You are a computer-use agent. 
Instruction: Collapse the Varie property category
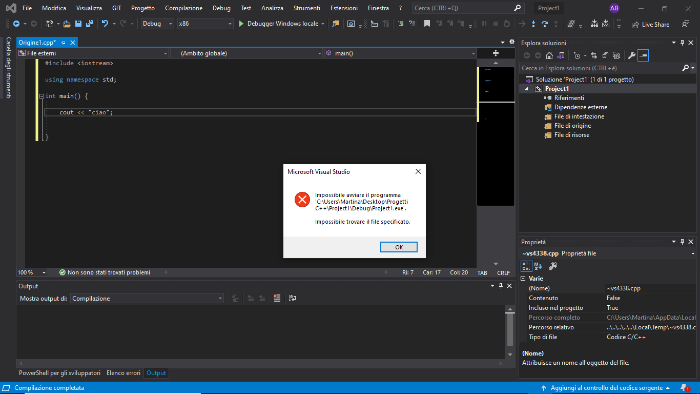click(x=523, y=278)
